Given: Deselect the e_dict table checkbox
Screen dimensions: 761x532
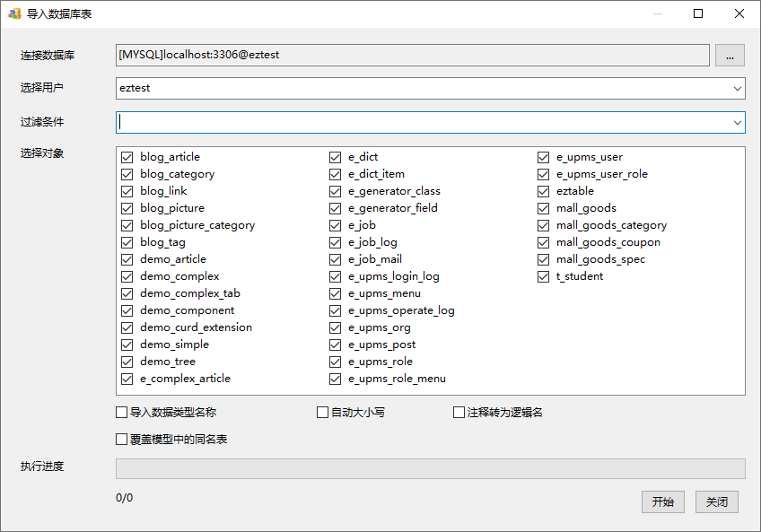Looking at the screenshot, I should (336, 157).
